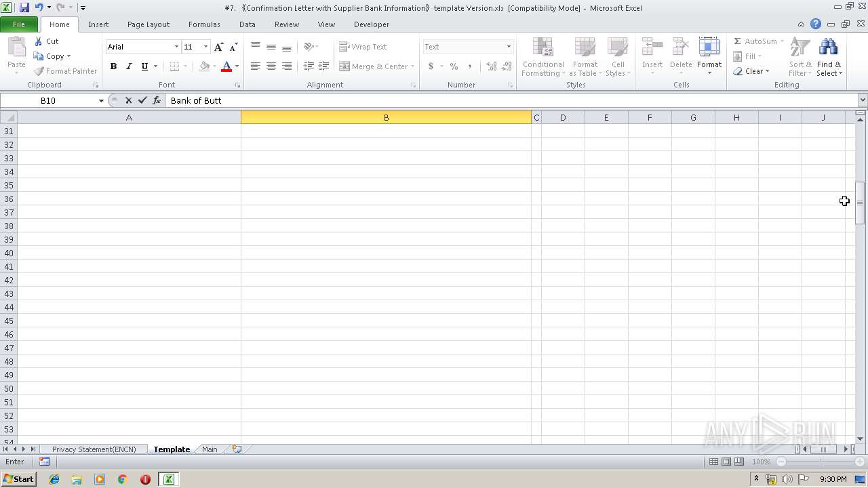The width and height of the screenshot is (868, 488).
Task: Apply Align Text Left
Action: tap(256, 66)
